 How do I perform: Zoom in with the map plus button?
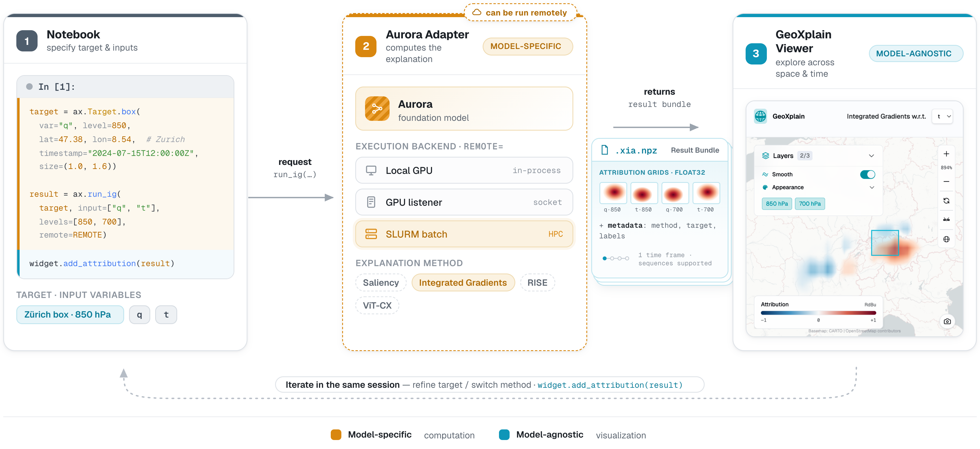point(946,154)
